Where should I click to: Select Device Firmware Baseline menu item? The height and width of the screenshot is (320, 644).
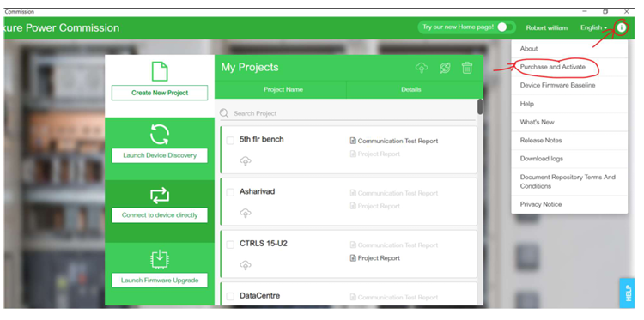tap(569, 85)
